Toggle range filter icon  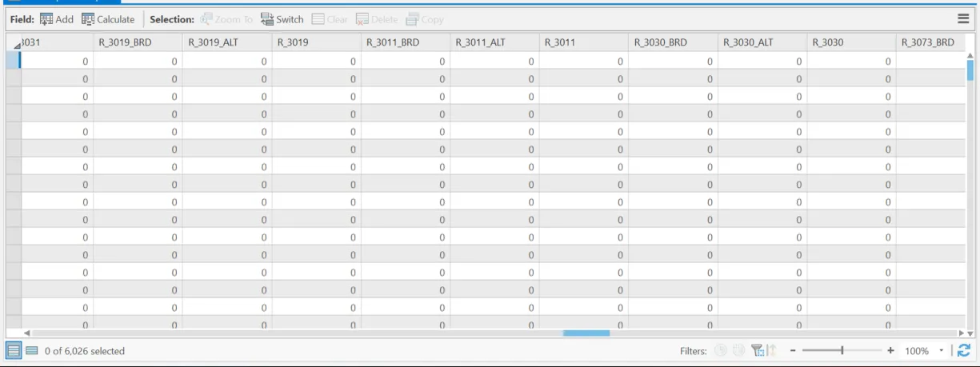(x=738, y=351)
